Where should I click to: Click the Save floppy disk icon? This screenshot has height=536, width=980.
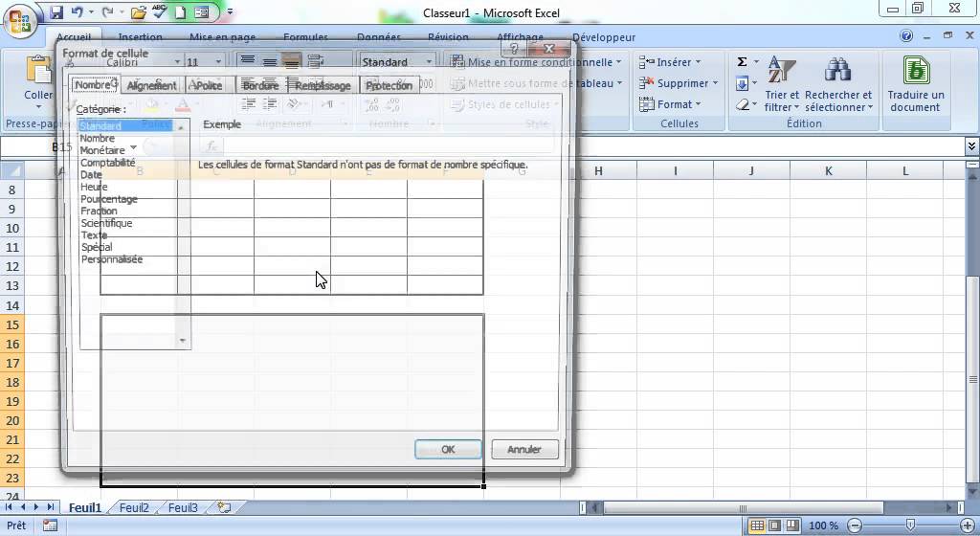56,11
